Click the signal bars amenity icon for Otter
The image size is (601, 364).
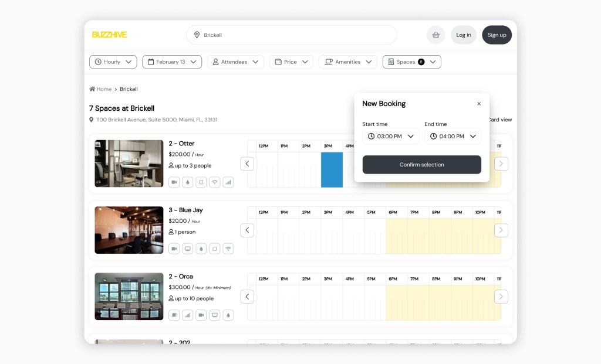[x=228, y=182]
